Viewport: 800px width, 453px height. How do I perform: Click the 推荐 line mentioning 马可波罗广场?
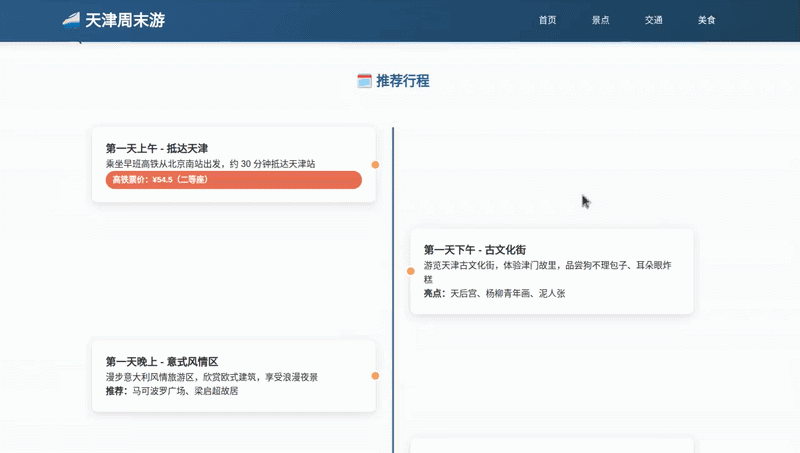point(172,391)
